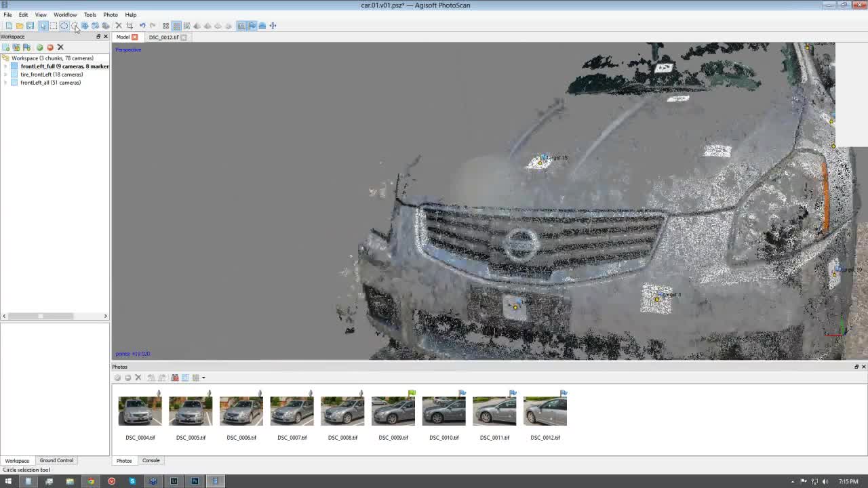The width and height of the screenshot is (868, 488).
Task: Select the Workspace root tree item
Action: [52, 58]
